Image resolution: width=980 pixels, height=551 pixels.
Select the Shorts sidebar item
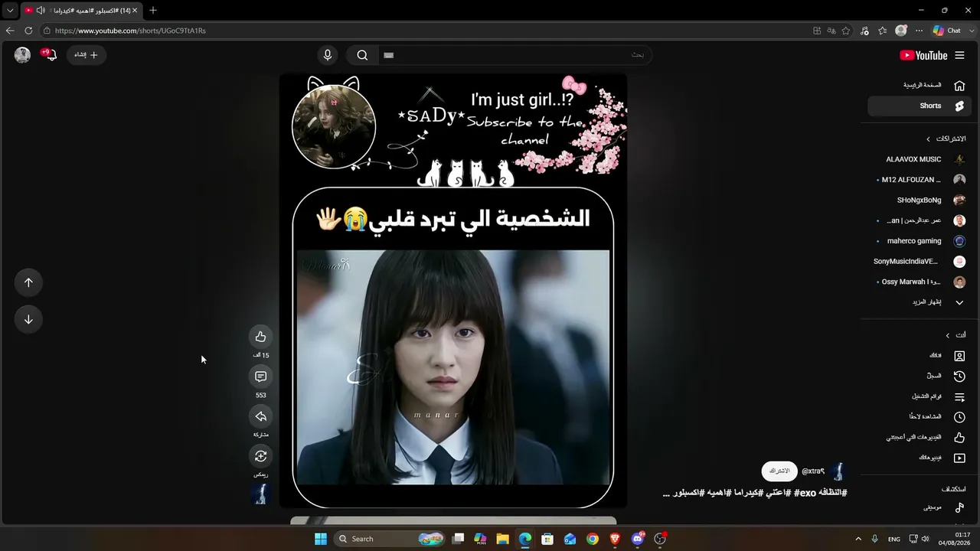(x=920, y=106)
